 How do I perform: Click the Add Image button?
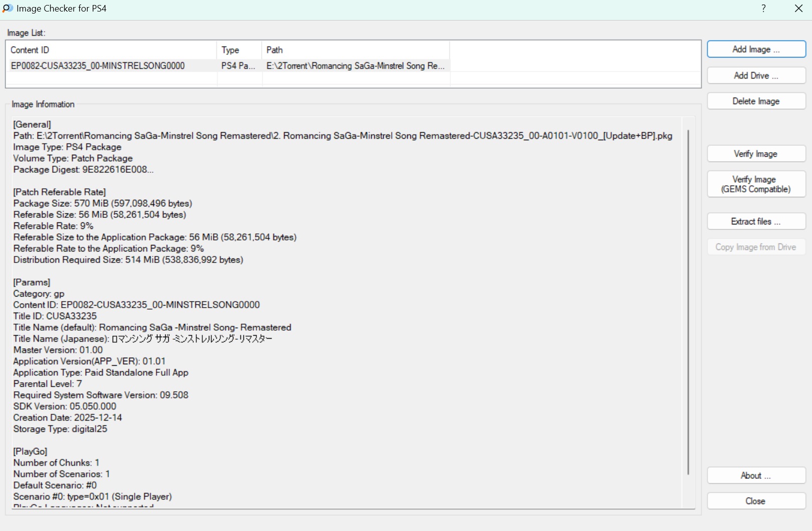756,50
